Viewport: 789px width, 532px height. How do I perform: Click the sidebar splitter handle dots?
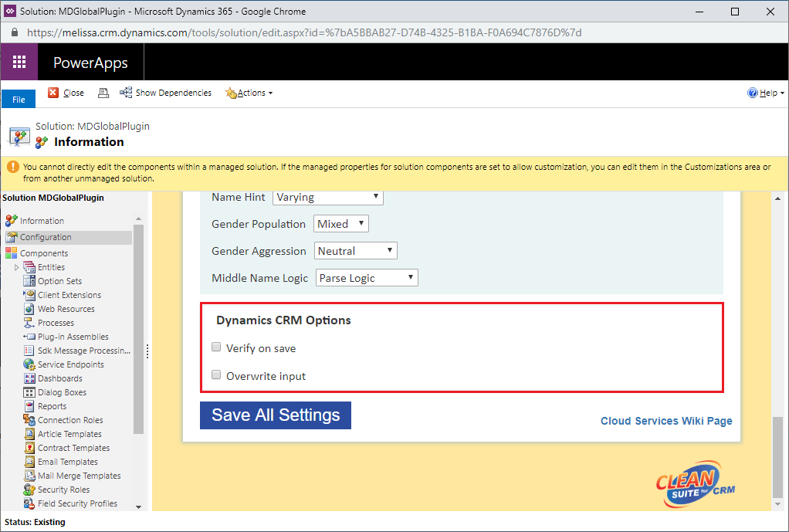click(147, 351)
